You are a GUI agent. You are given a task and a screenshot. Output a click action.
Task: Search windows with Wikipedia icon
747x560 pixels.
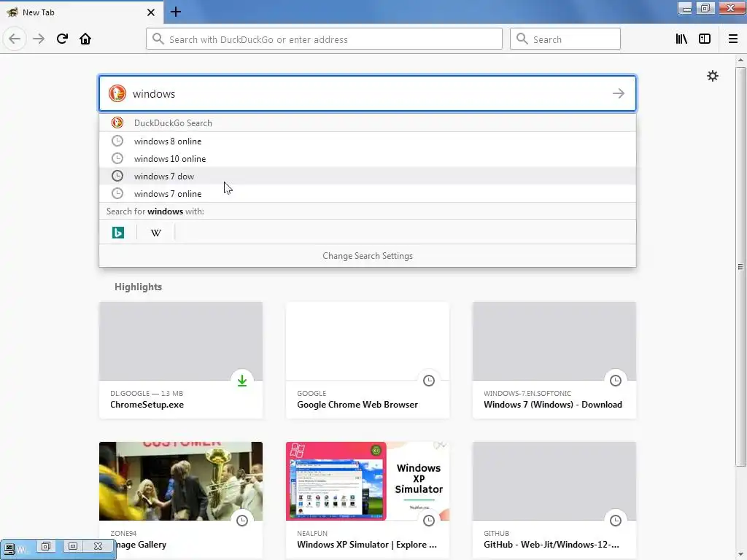pyautogui.click(x=156, y=233)
